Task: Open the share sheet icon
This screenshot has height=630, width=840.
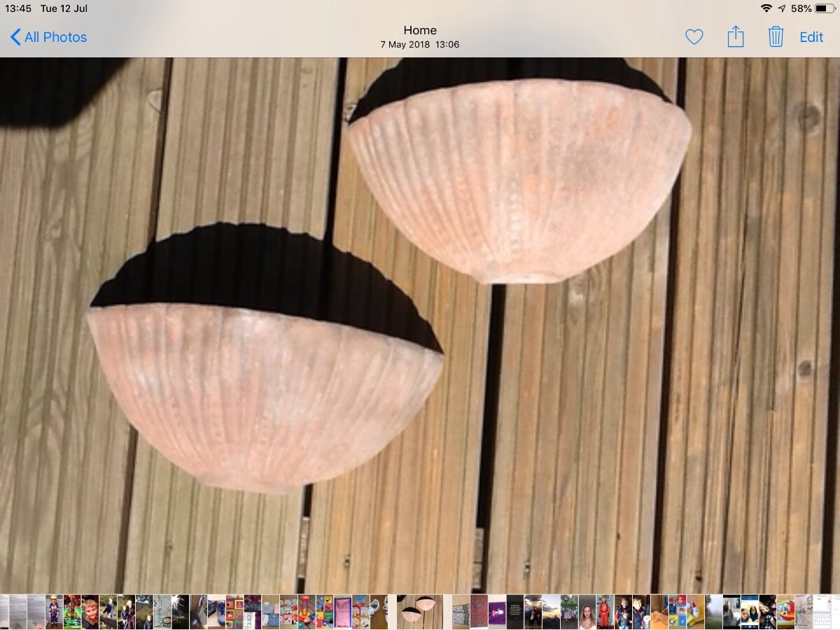Action: [735, 36]
